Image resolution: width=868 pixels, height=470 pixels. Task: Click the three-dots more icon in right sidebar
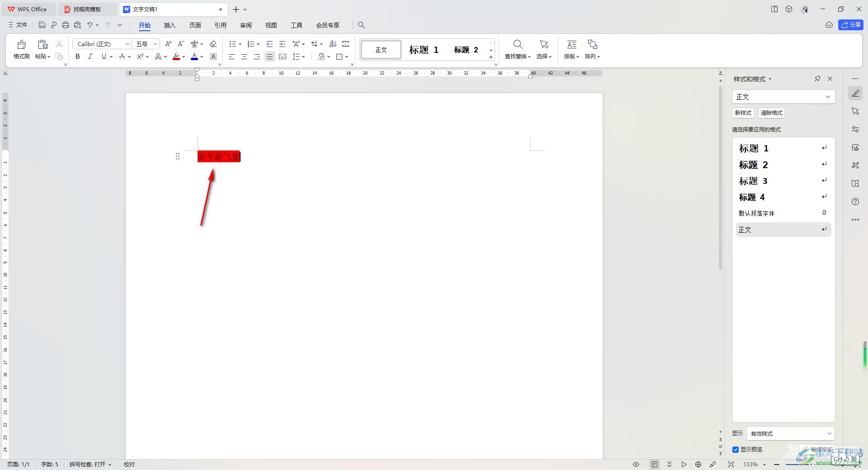coord(855,220)
